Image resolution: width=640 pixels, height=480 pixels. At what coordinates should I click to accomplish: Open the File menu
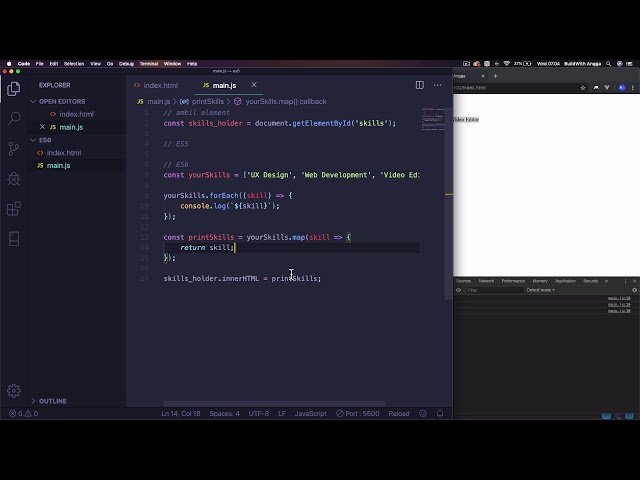[40, 64]
